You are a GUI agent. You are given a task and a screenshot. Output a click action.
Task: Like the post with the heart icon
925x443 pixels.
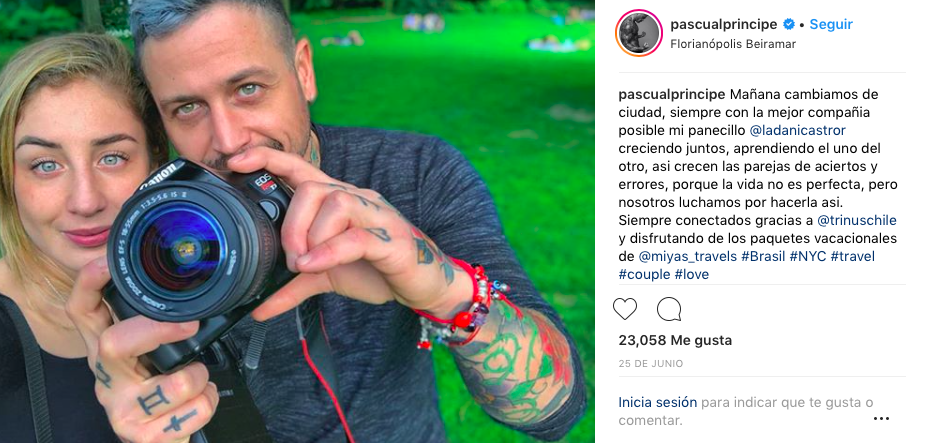click(x=625, y=309)
